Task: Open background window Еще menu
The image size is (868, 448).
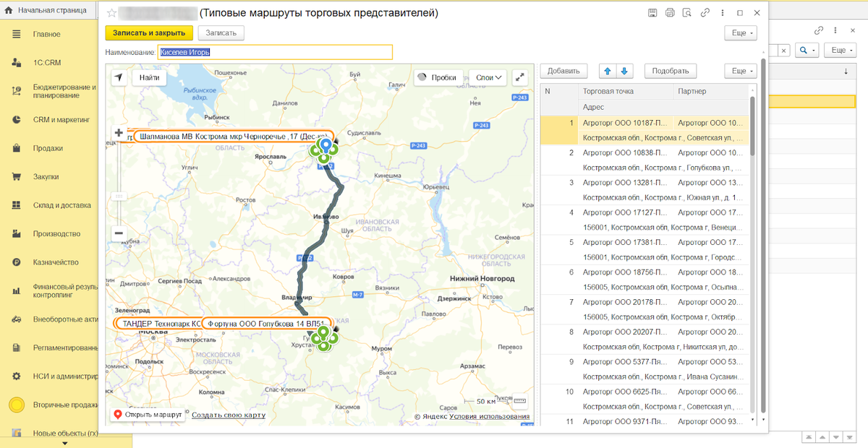Action: [x=842, y=50]
